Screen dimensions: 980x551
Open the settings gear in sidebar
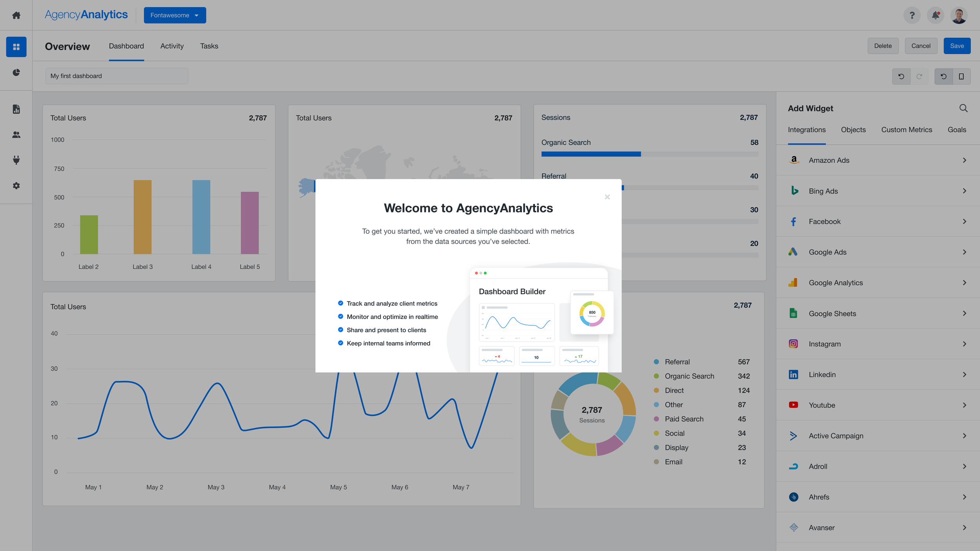(x=16, y=186)
